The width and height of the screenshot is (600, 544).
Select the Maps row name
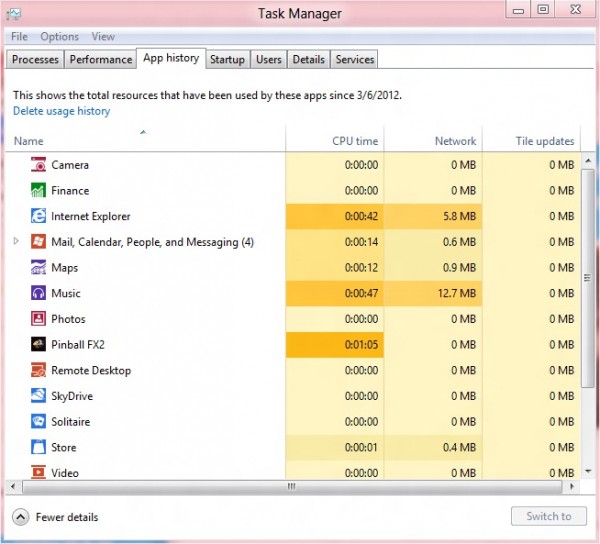pos(64,267)
